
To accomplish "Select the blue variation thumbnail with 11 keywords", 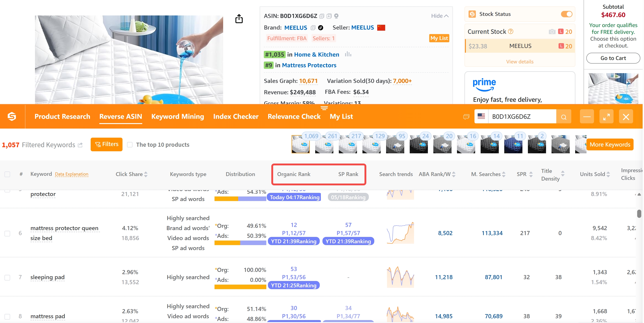I will point(513,144).
